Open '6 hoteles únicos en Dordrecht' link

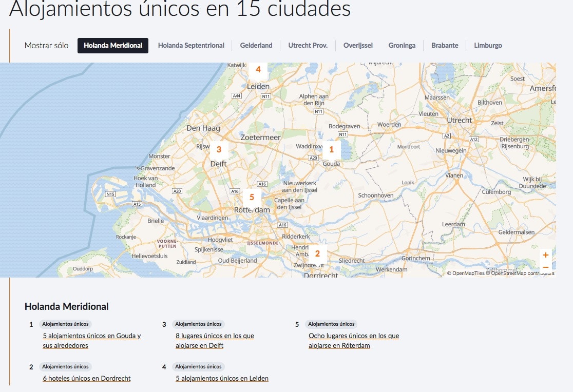pyautogui.click(x=87, y=379)
